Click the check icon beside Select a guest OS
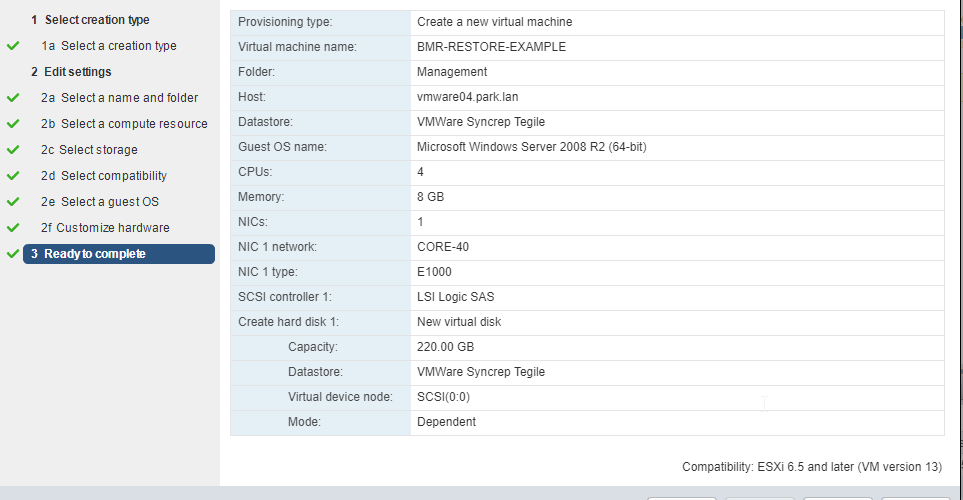This screenshot has height=500, width=963. click(13, 201)
